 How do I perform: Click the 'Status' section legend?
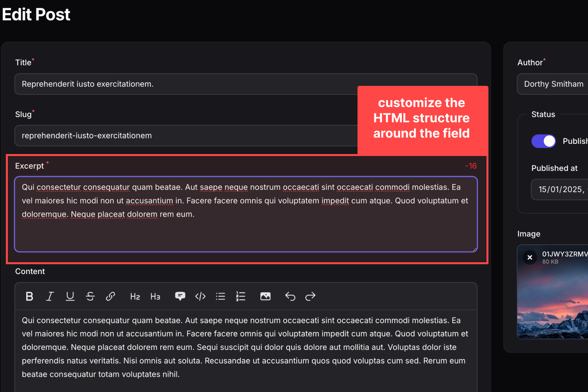tap(543, 114)
